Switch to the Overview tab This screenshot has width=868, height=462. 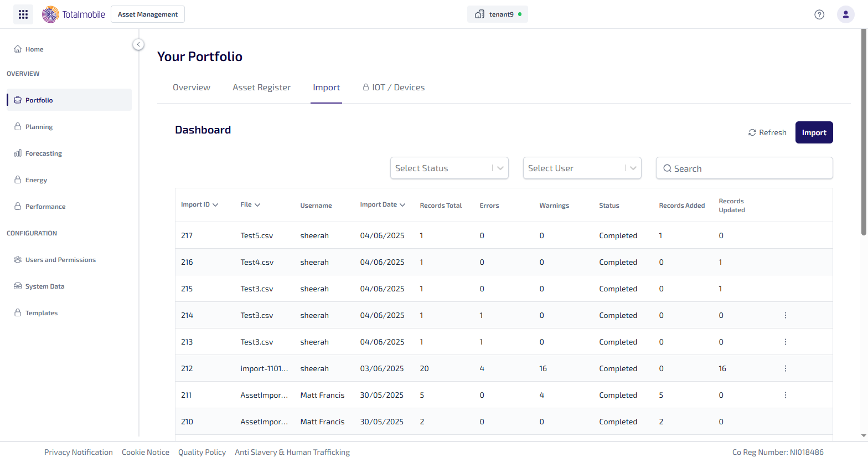(192, 88)
